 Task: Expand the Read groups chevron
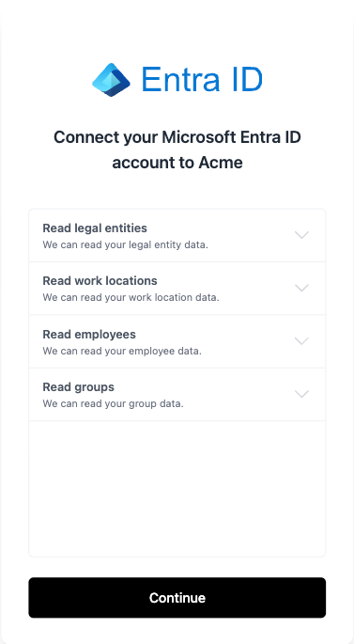click(301, 394)
